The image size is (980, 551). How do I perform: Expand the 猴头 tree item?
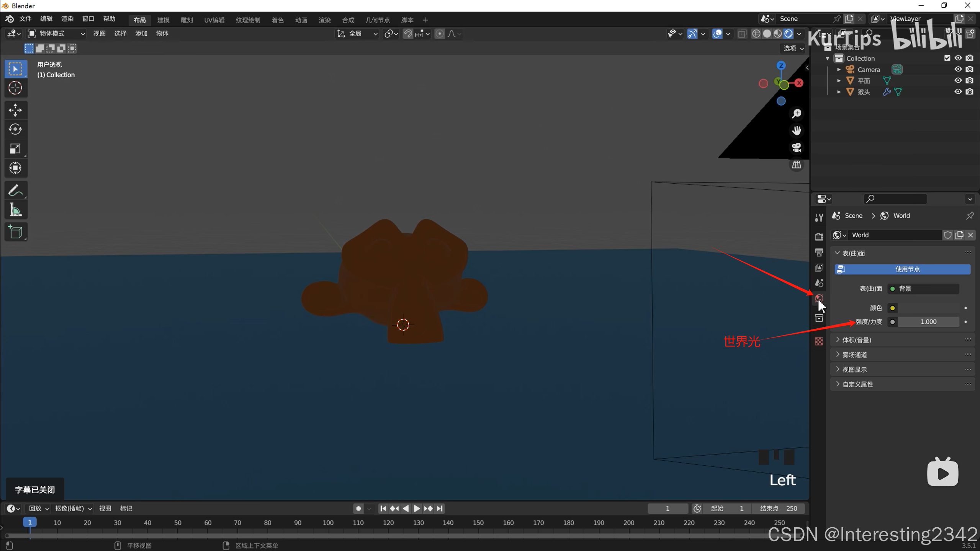click(x=839, y=92)
